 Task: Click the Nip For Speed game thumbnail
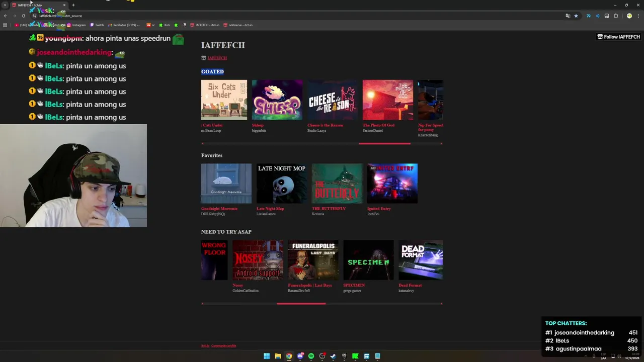point(431,100)
